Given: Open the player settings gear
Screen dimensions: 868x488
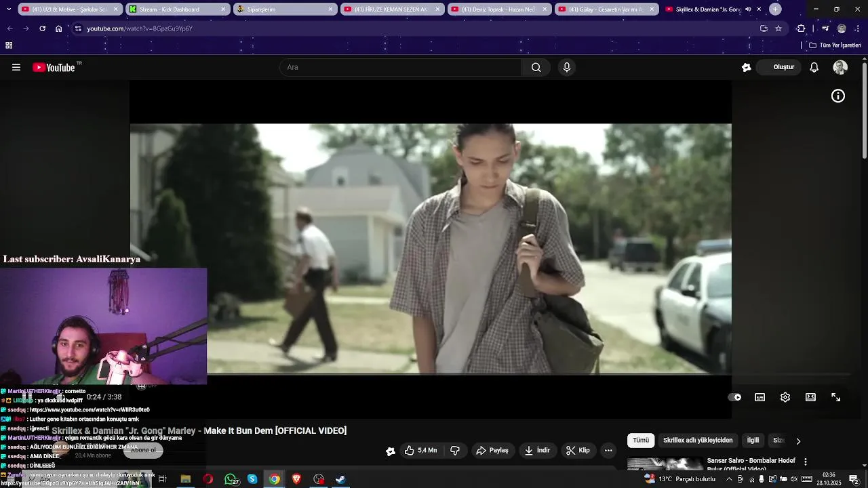Looking at the screenshot, I should click(x=785, y=397).
